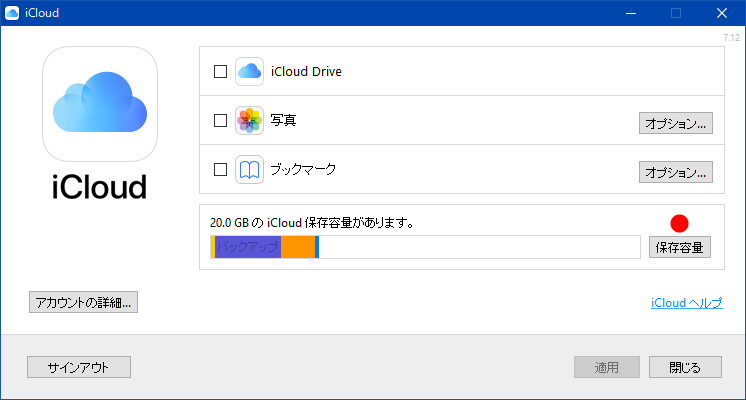Check the 写真 (Photos) checkbox

(x=221, y=121)
